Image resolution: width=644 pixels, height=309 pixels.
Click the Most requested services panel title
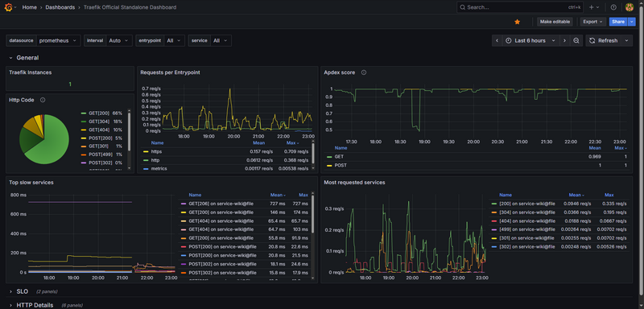354,182
